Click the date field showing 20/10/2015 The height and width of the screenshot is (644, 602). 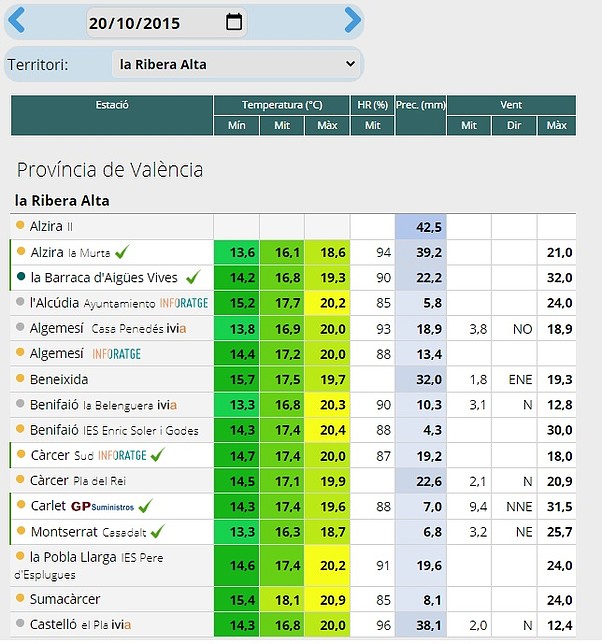pyautogui.click(x=166, y=23)
